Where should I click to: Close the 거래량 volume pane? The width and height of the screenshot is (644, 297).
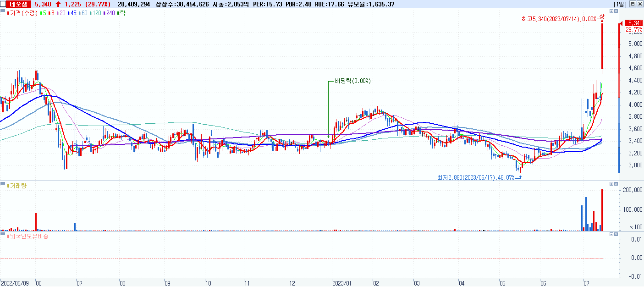coord(616,184)
